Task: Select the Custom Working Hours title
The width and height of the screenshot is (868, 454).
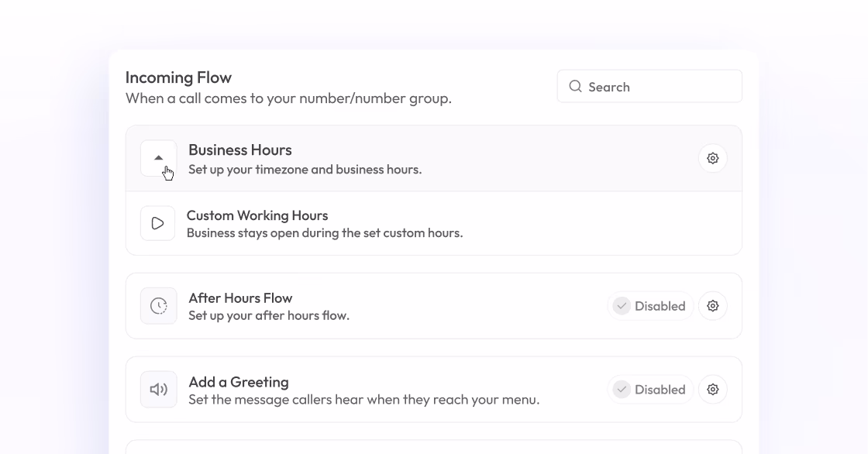Action: pos(257,215)
